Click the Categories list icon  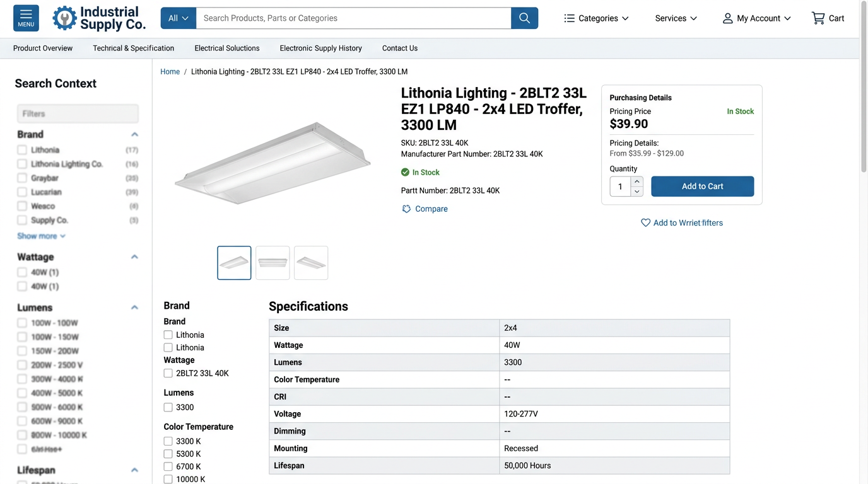(x=569, y=18)
